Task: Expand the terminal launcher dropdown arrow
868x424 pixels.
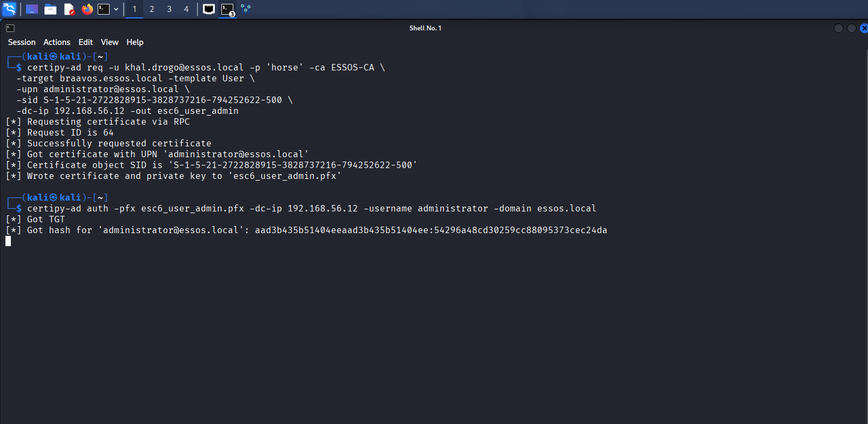Action: coord(116,9)
